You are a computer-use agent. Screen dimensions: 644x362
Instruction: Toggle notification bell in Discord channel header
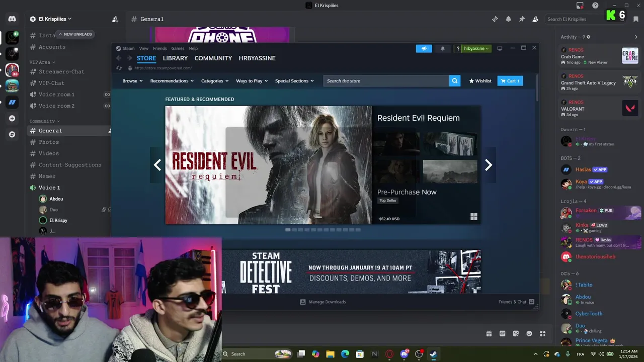(x=508, y=19)
